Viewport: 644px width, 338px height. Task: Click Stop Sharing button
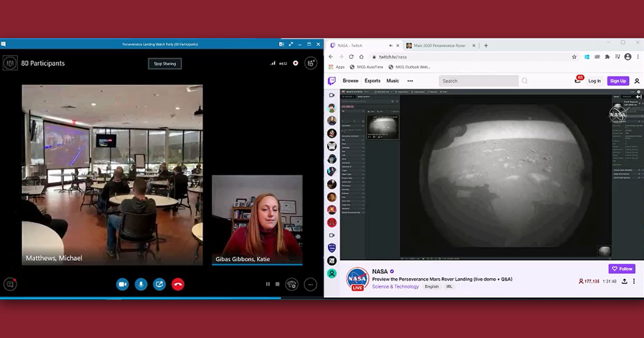(x=165, y=63)
